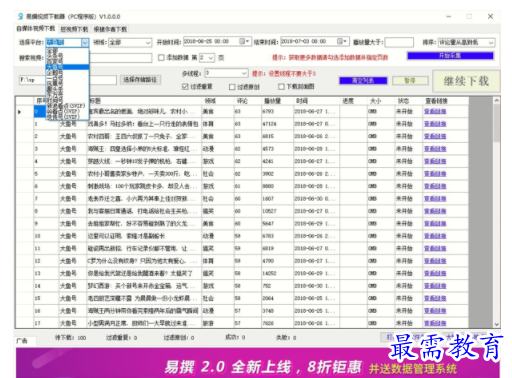Image resolution: width=512 pixels, height=378 pixels.
Task: Open 查看链接 link for row 10
Action: [435, 236]
